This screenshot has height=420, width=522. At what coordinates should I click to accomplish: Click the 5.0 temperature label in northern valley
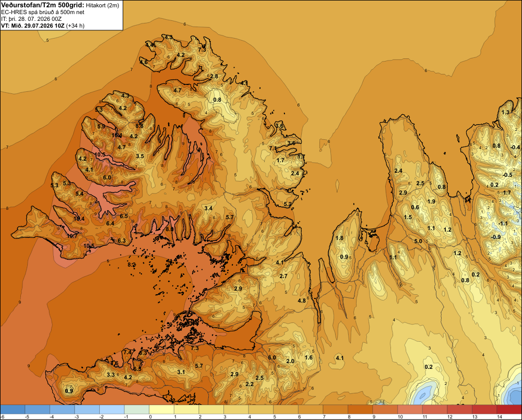coord(418,241)
